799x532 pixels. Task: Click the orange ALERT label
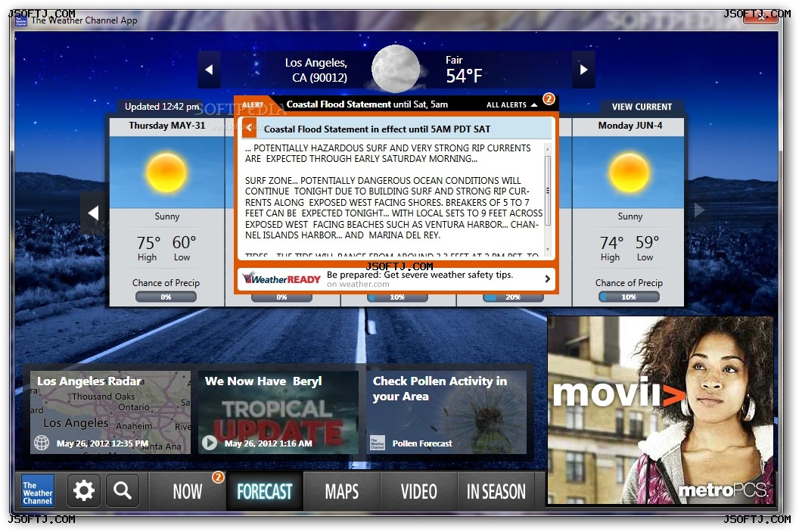[253, 104]
